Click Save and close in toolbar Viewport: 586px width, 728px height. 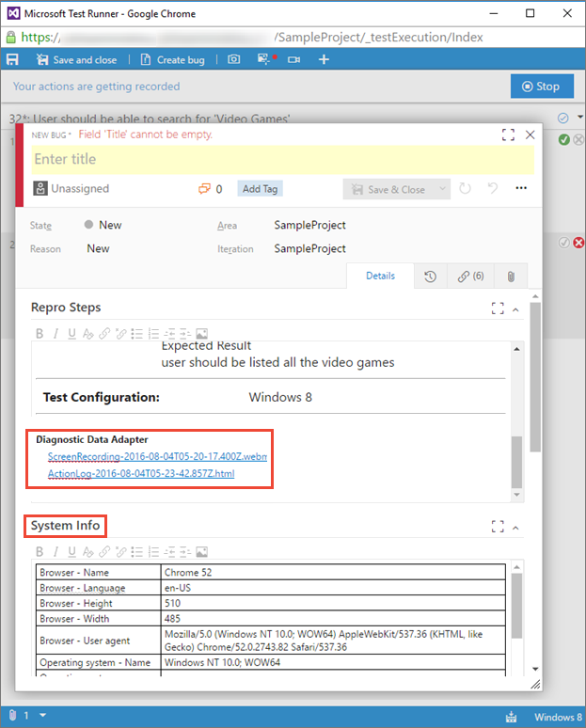(76, 60)
